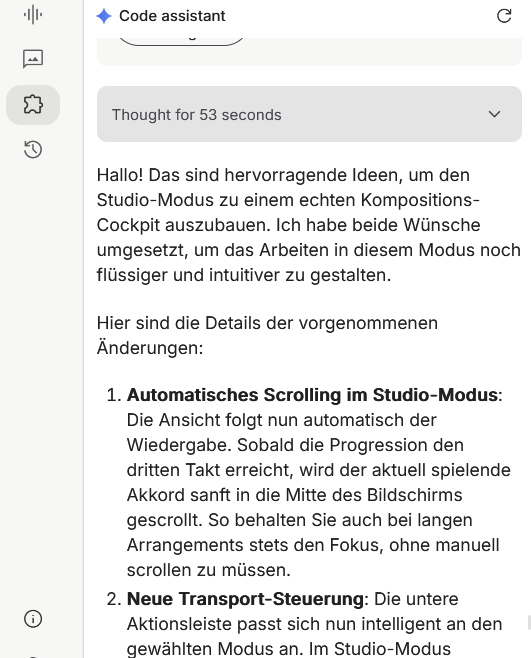
Task: Click the list number 1 marker
Action: point(114,395)
